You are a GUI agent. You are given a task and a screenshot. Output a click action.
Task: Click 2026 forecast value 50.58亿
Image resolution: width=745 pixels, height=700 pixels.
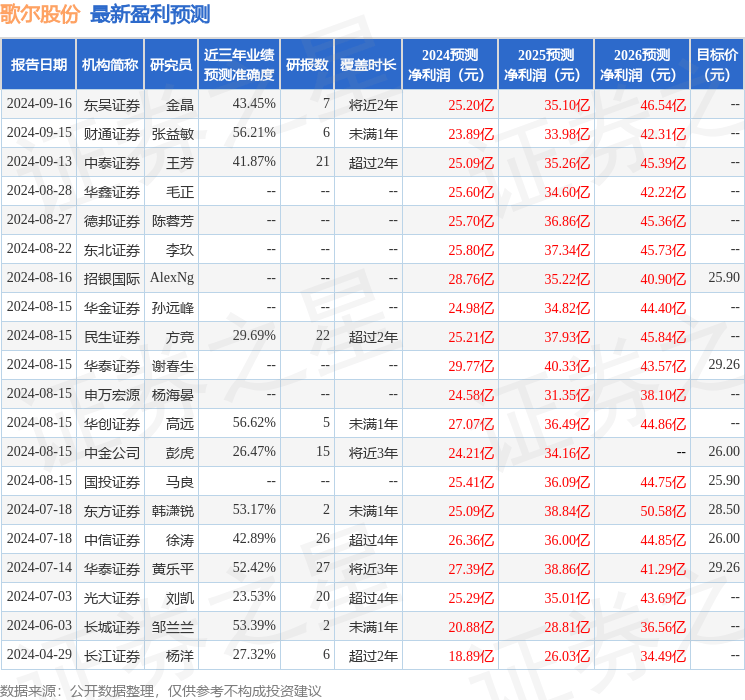pyautogui.click(x=663, y=511)
